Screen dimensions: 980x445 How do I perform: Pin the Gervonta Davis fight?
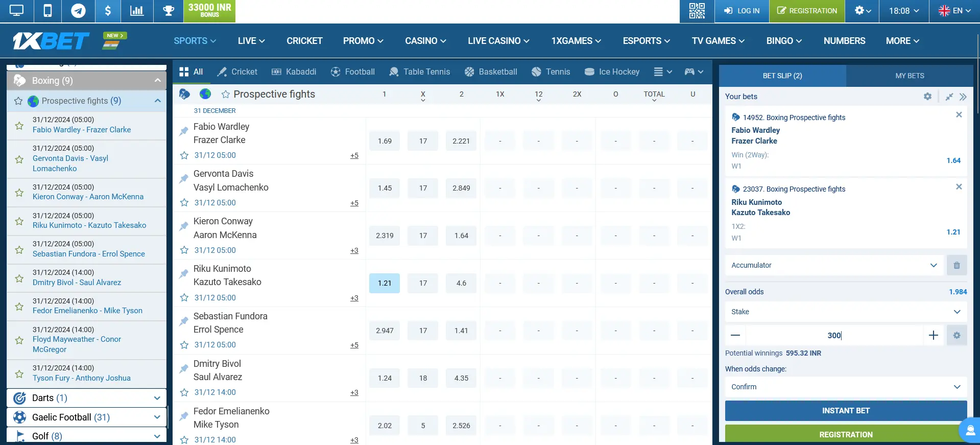[x=183, y=178]
